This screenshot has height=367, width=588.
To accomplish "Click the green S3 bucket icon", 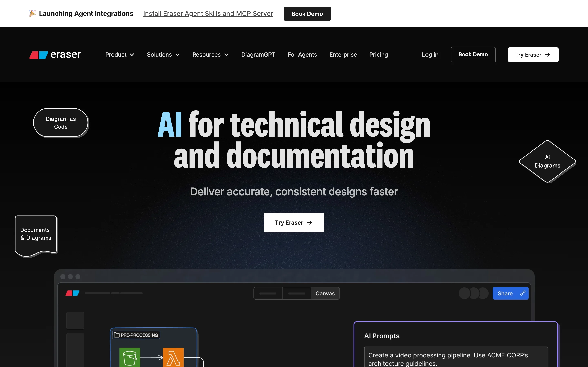I will click(x=130, y=357).
